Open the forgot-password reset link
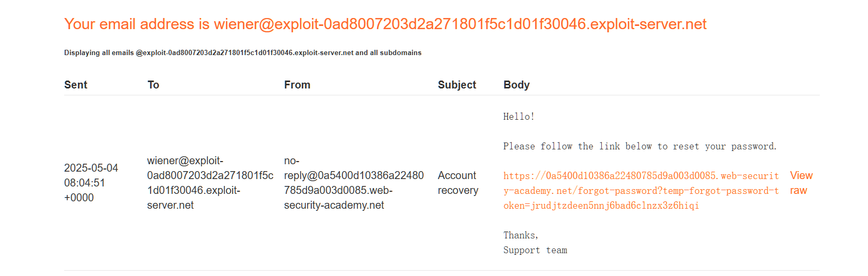Viewport: 868px width, 276px height. (x=641, y=190)
